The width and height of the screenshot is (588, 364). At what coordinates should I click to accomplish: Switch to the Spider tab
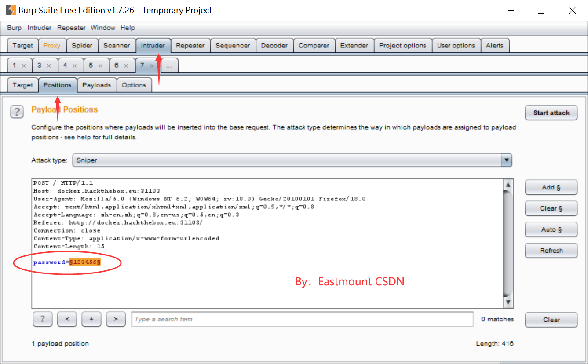point(82,46)
